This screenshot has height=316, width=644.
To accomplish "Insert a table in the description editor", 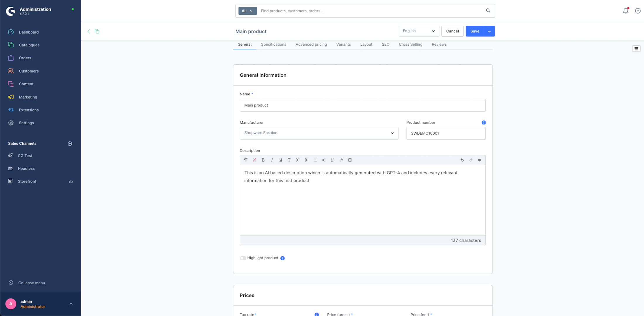I will coord(350,160).
